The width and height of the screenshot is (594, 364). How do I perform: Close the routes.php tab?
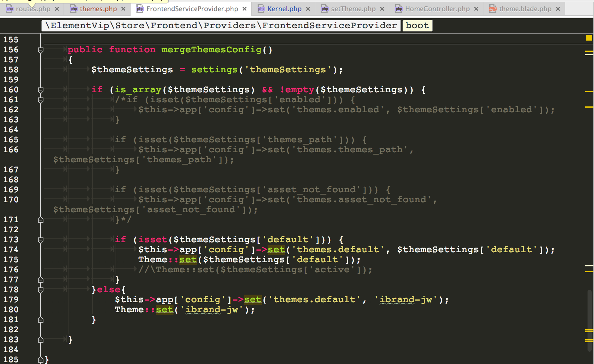[x=57, y=9]
